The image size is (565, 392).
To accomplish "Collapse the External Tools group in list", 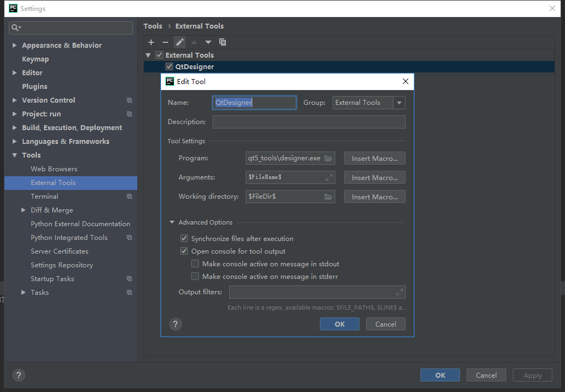I will 148,55.
